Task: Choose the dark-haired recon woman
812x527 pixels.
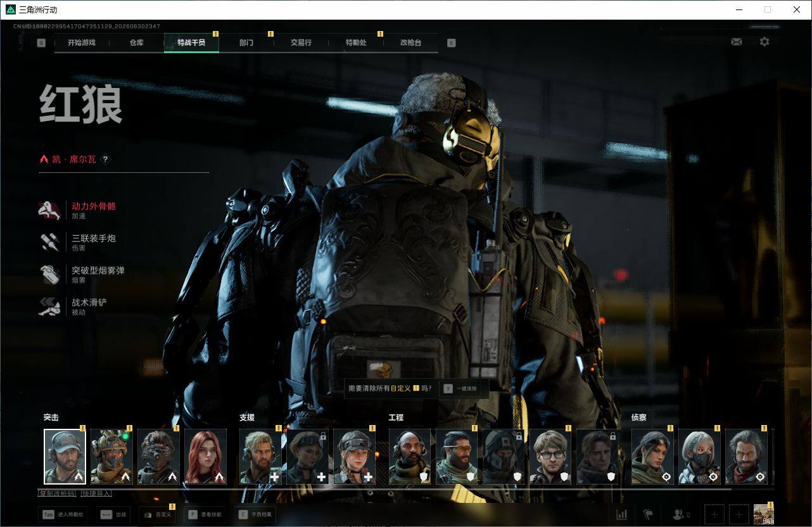Action: coord(652,457)
